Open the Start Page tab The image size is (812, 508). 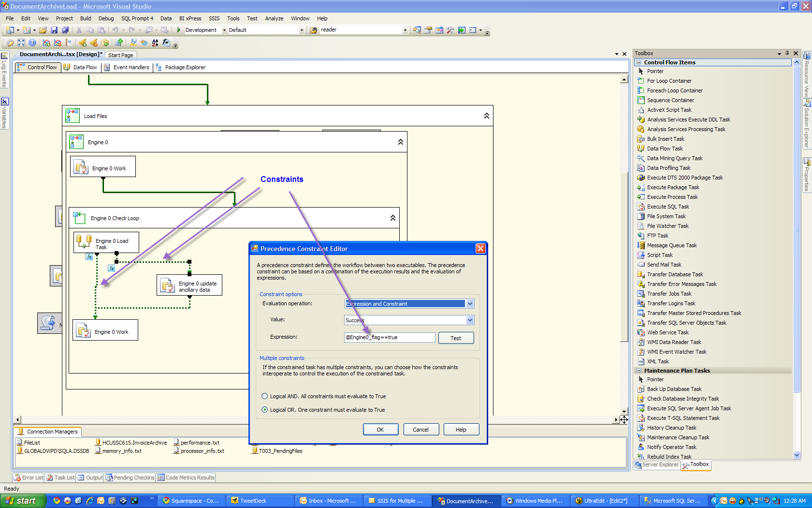point(120,55)
